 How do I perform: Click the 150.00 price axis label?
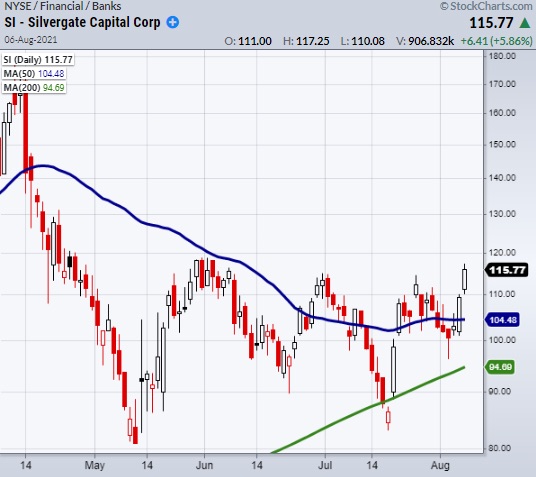pyautogui.click(x=502, y=144)
